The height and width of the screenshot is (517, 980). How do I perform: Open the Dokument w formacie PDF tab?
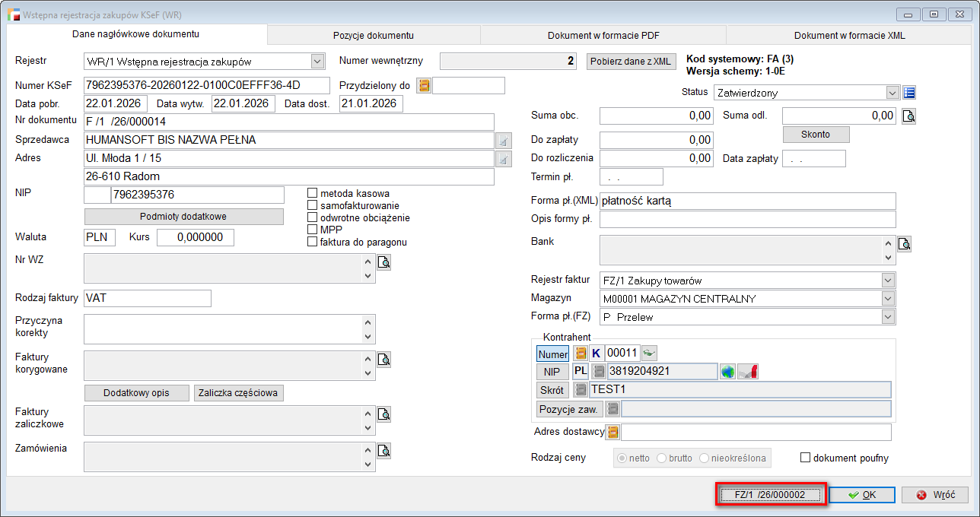pyautogui.click(x=603, y=35)
